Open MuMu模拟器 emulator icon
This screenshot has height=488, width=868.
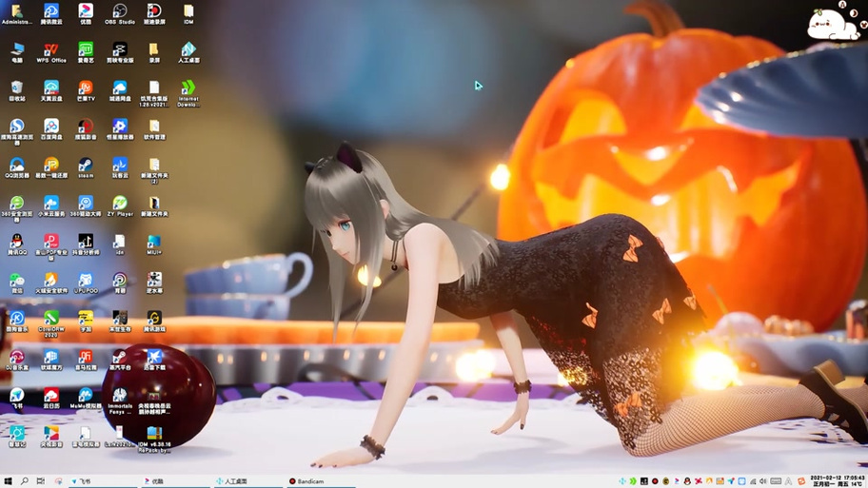(86, 398)
